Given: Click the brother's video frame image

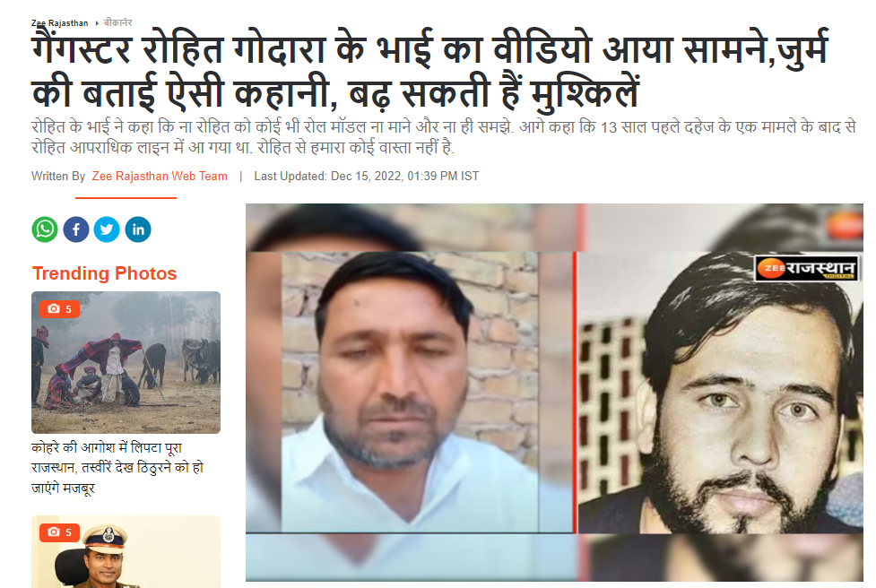Looking at the screenshot, I should (x=411, y=392).
